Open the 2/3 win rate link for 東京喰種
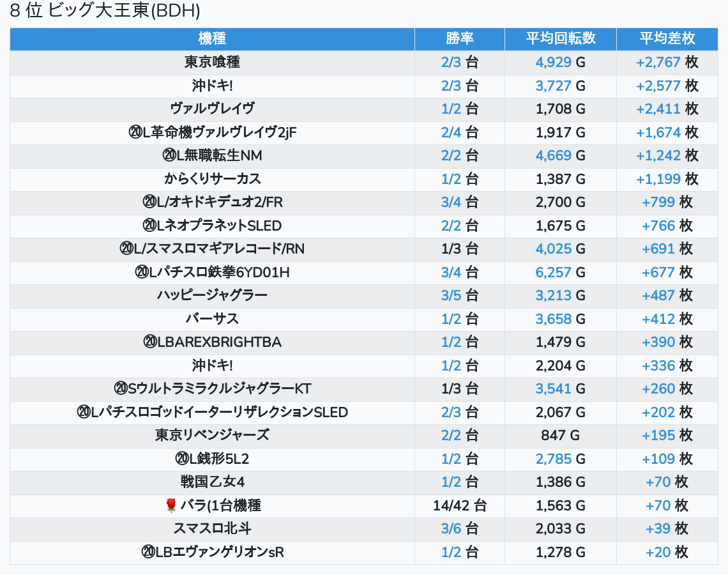The width and height of the screenshot is (728, 575). click(451, 63)
